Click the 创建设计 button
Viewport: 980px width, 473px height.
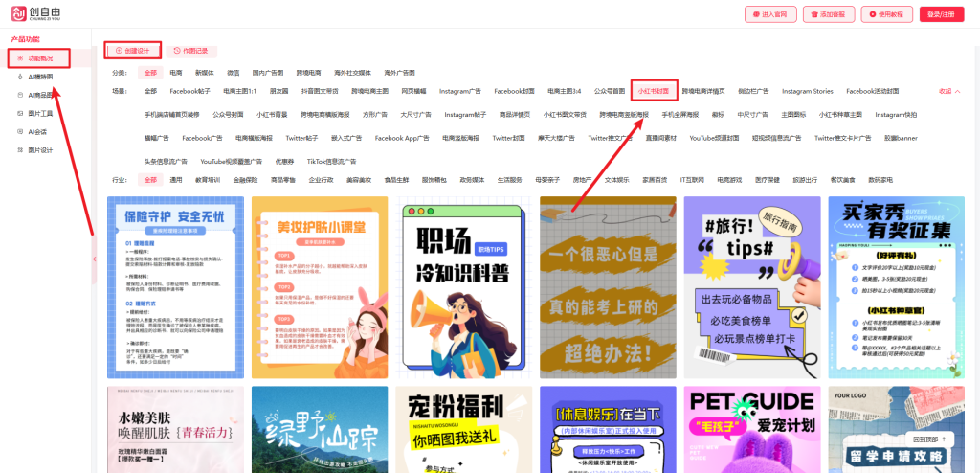pyautogui.click(x=132, y=50)
